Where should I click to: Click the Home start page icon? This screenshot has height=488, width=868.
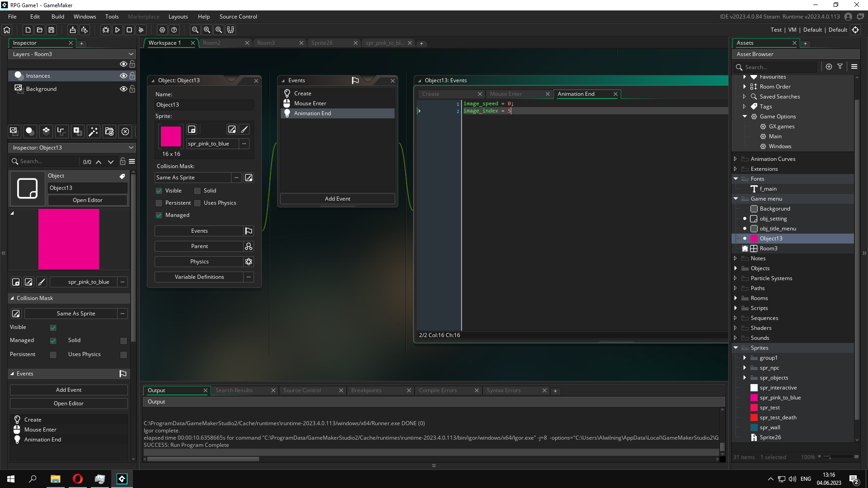[x=7, y=30]
